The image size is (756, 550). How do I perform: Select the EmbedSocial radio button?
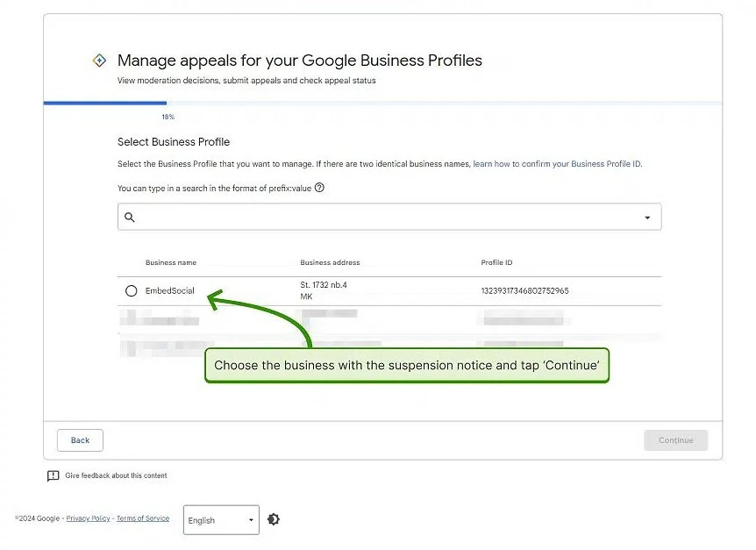pyautogui.click(x=132, y=290)
